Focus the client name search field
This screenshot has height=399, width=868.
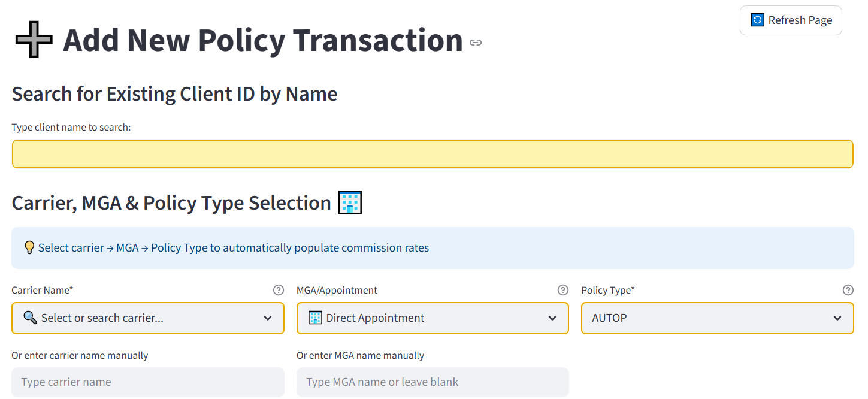[x=432, y=154]
